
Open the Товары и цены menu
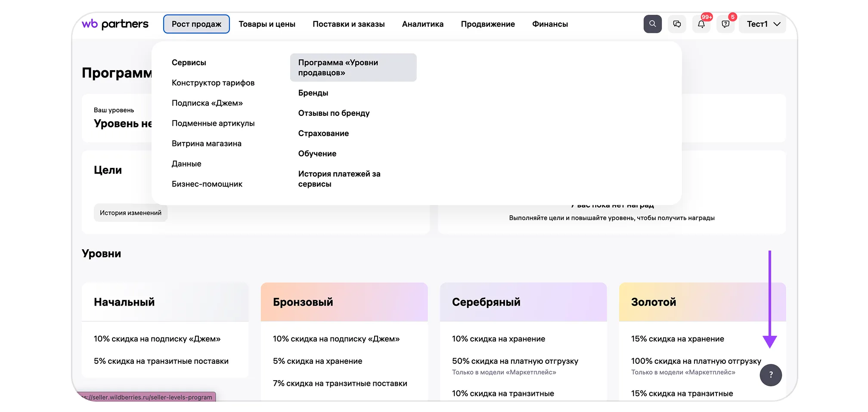click(x=267, y=24)
